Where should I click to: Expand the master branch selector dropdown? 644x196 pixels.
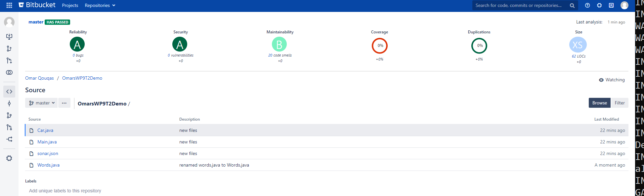click(41, 103)
